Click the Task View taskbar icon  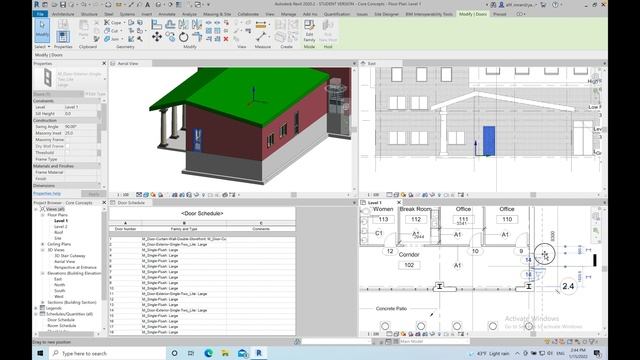click(x=191, y=353)
